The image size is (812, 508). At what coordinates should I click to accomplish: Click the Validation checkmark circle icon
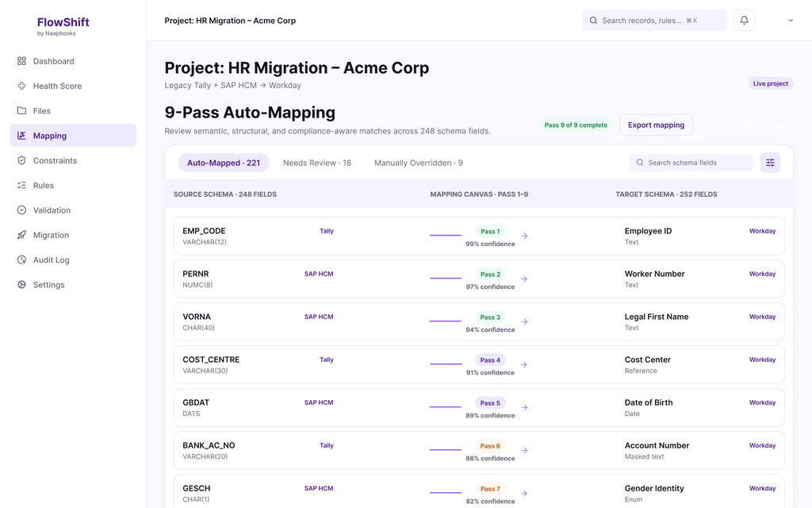(x=21, y=210)
